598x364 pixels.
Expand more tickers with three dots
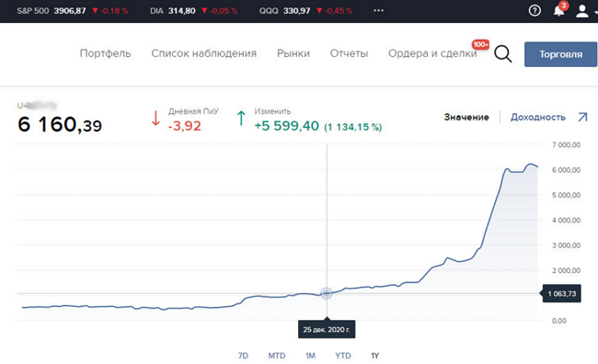(378, 10)
